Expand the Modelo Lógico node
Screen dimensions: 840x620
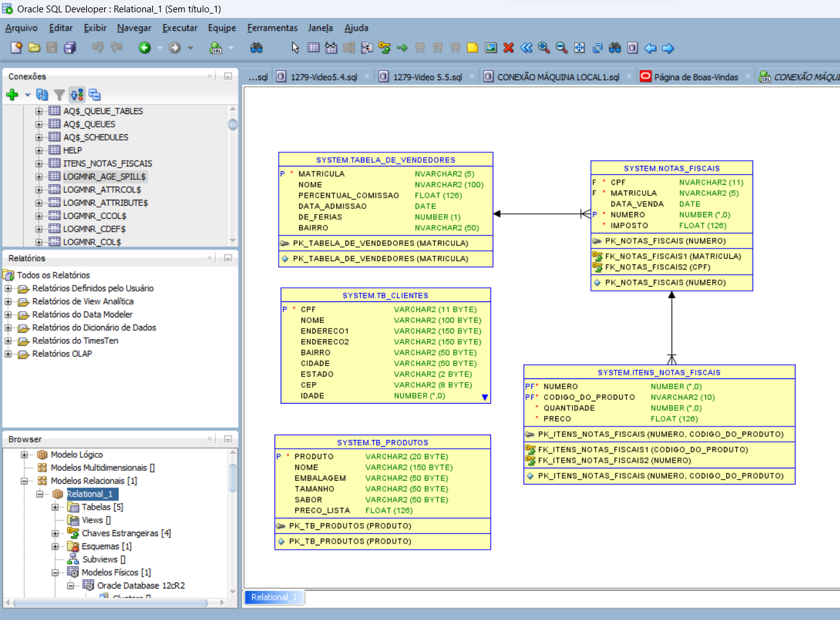[24, 455]
